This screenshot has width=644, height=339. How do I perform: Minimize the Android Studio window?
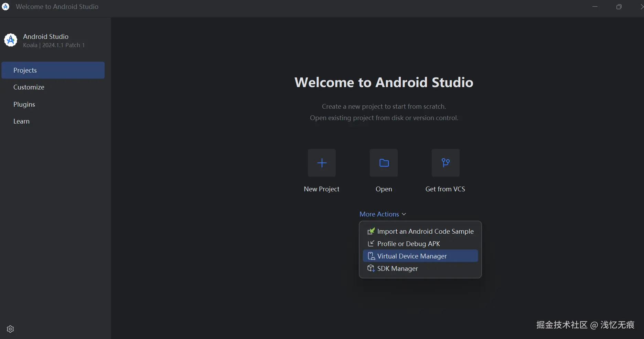pos(595,7)
